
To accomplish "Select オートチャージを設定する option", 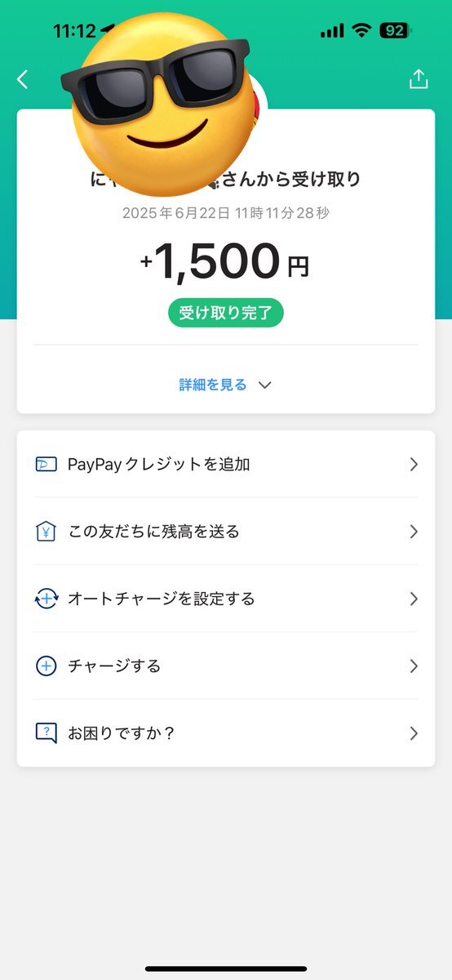I will (226, 599).
